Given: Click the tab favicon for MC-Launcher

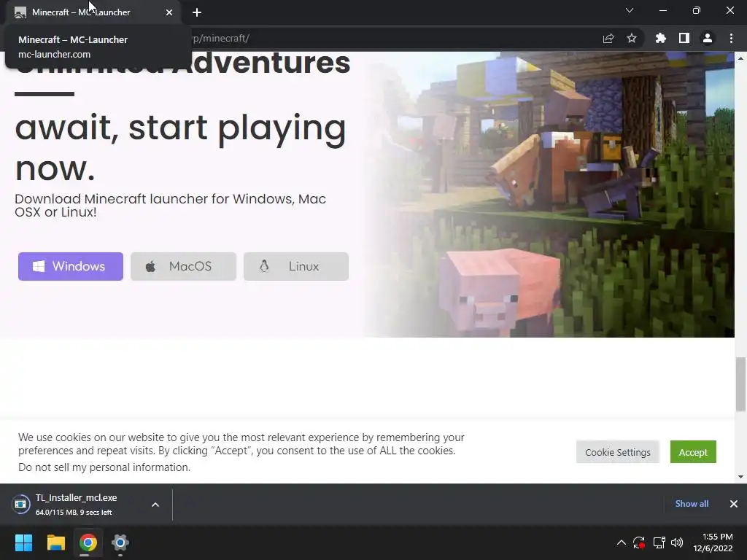Looking at the screenshot, I should pyautogui.click(x=20, y=12).
